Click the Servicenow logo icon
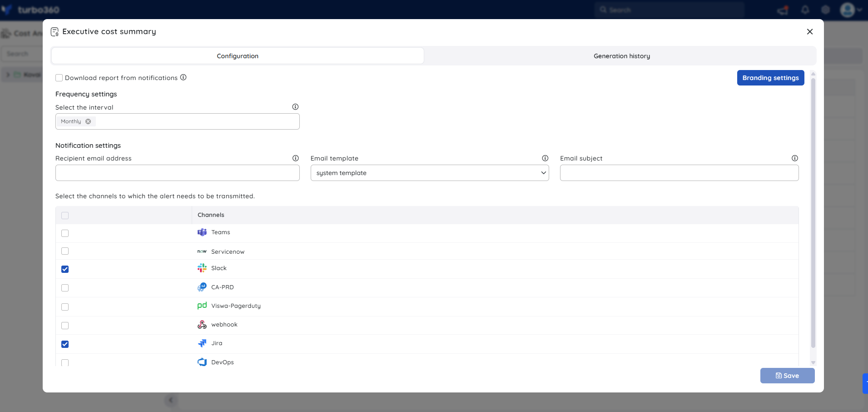Screen dimensions: 868x412 202,251
